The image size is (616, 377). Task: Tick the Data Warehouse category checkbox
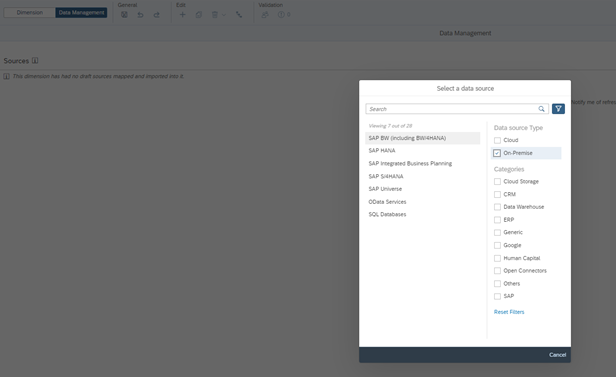[x=497, y=207]
